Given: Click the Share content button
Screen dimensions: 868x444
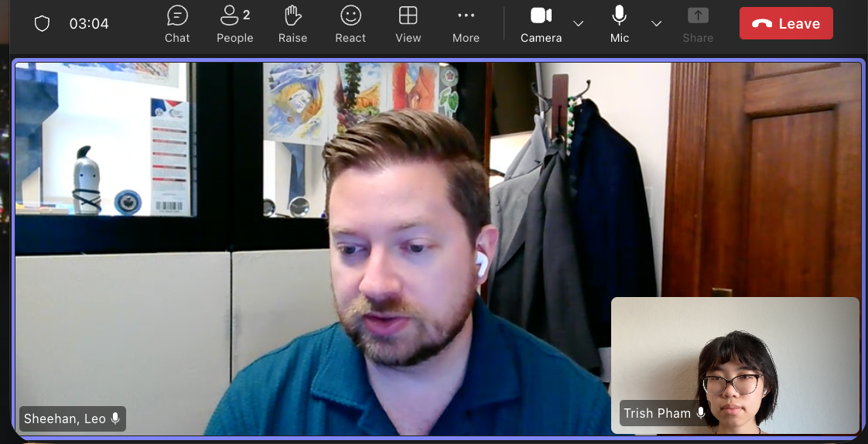Looking at the screenshot, I should pyautogui.click(x=698, y=24).
